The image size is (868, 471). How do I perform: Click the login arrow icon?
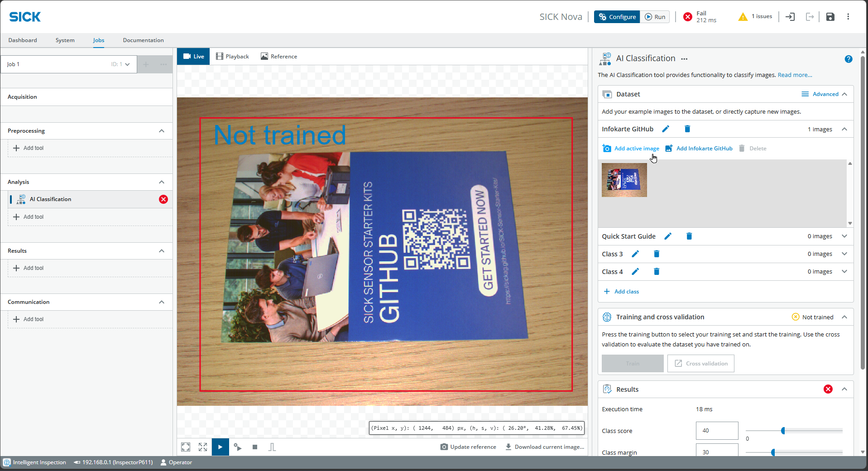[790, 17]
